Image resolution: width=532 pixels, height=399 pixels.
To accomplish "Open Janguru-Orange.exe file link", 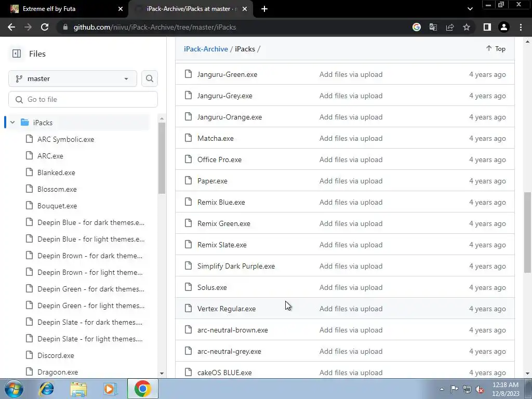I will [x=230, y=117].
